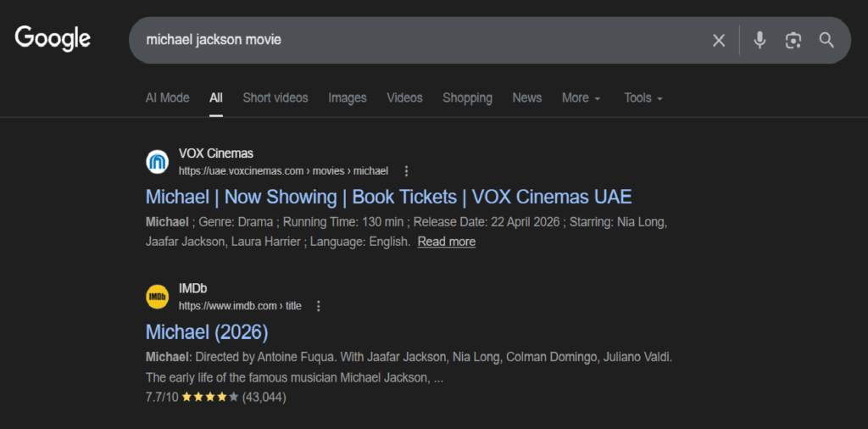Open the three-dot menu beside VOX Cinemas URL
The image size is (868, 429).
point(406,171)
